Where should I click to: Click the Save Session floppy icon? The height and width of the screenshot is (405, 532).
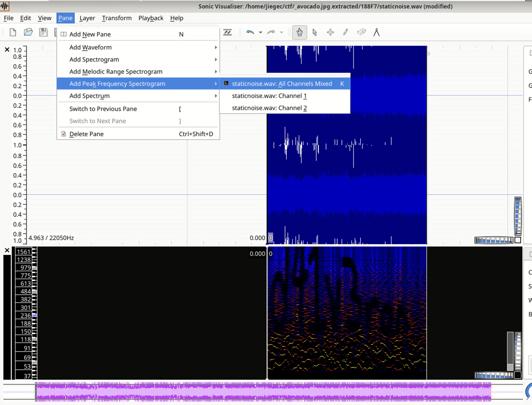43,32
